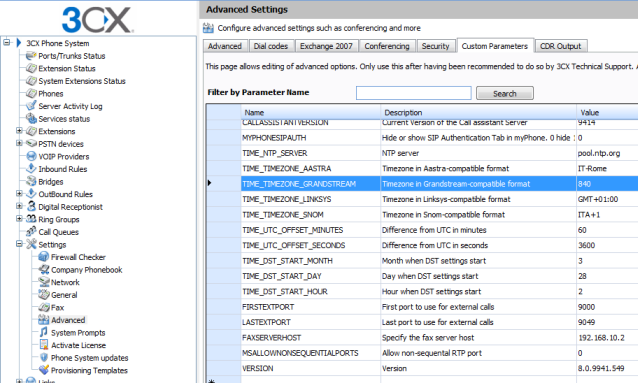Click the GMT+01:00 value cell

607,199
